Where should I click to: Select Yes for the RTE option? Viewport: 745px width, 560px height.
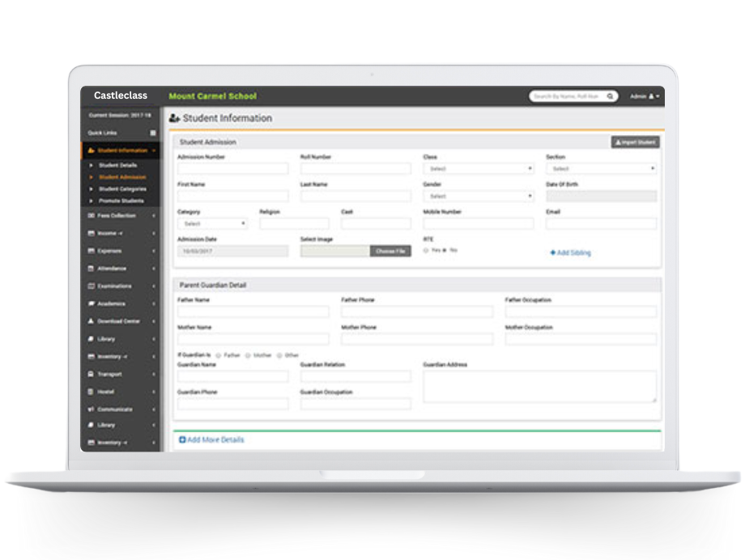tap(426, 250)
